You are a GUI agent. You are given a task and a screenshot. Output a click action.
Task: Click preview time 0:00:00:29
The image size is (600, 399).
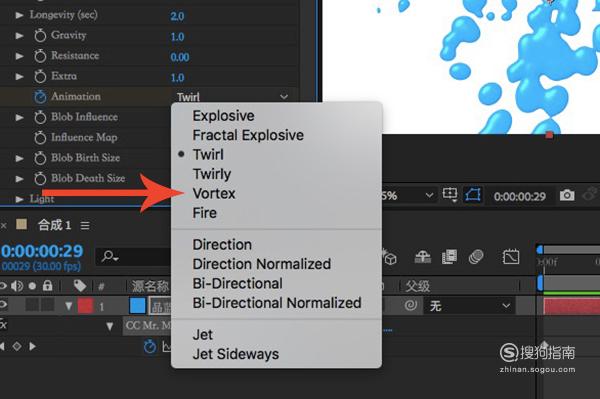tap(520, 197)
